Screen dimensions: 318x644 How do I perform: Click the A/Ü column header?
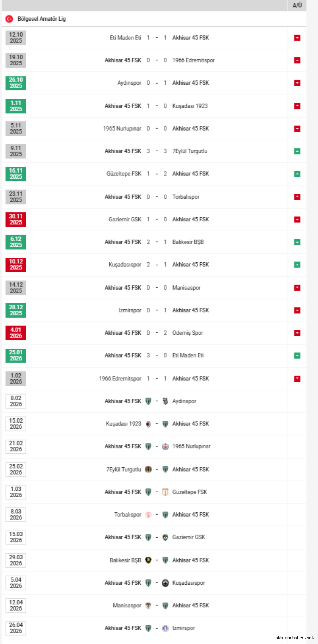tap(297, 5)
